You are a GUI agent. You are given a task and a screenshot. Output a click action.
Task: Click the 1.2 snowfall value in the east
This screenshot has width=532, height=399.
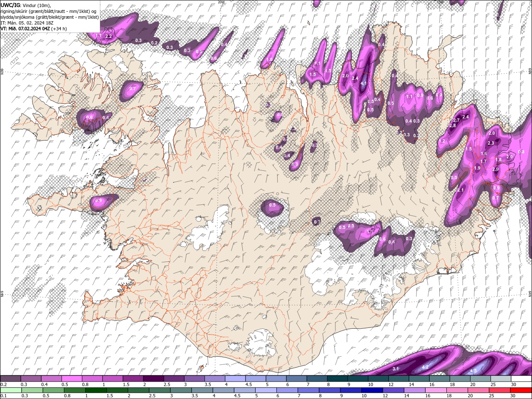[442, 141]
